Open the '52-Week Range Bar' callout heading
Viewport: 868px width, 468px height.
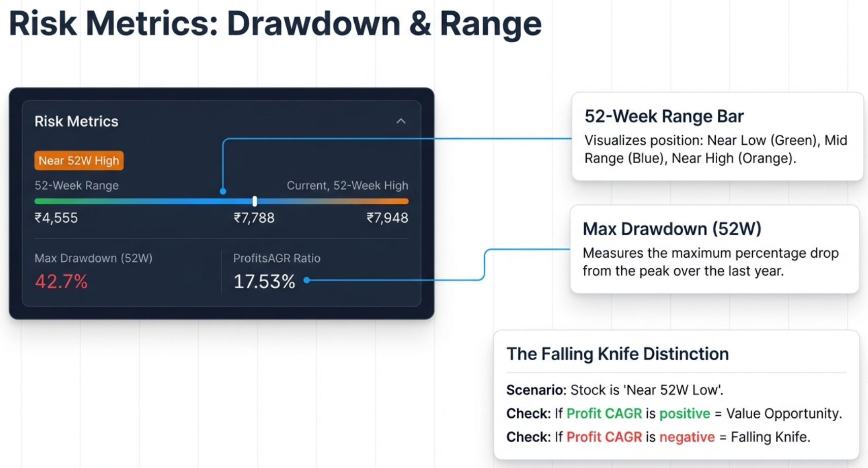pyautogui.click(x=663, y=116)
